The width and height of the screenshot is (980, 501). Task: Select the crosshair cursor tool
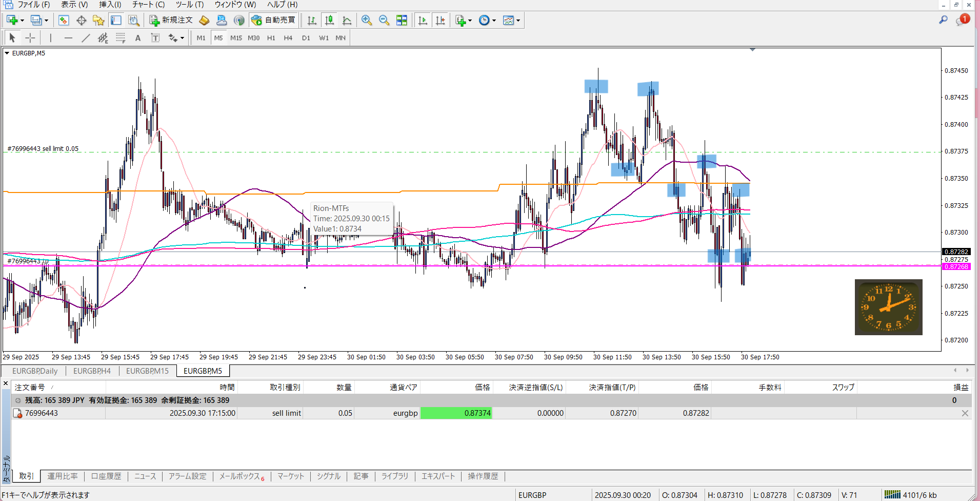[x=30, y=38]
